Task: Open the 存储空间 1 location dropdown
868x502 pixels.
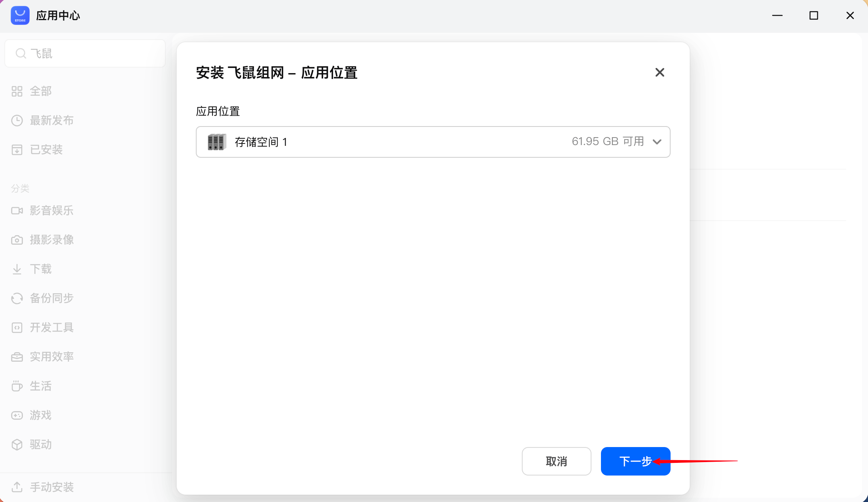Action: (x=433, y=142)
